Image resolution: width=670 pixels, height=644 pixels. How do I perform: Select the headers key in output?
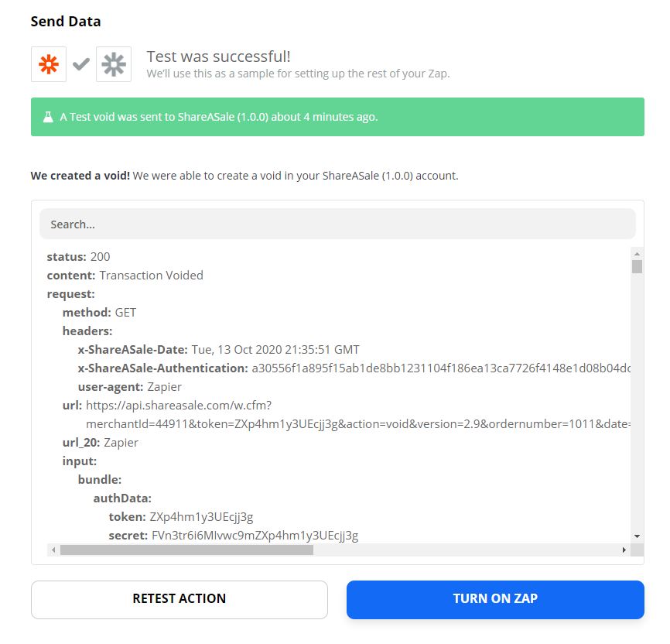tap(87, 331)
